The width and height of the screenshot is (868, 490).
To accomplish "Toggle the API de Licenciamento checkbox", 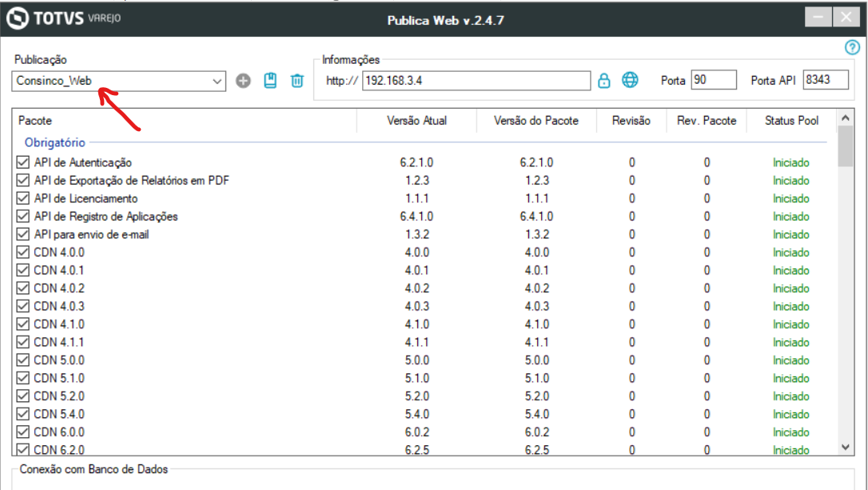I will (22, 198).
